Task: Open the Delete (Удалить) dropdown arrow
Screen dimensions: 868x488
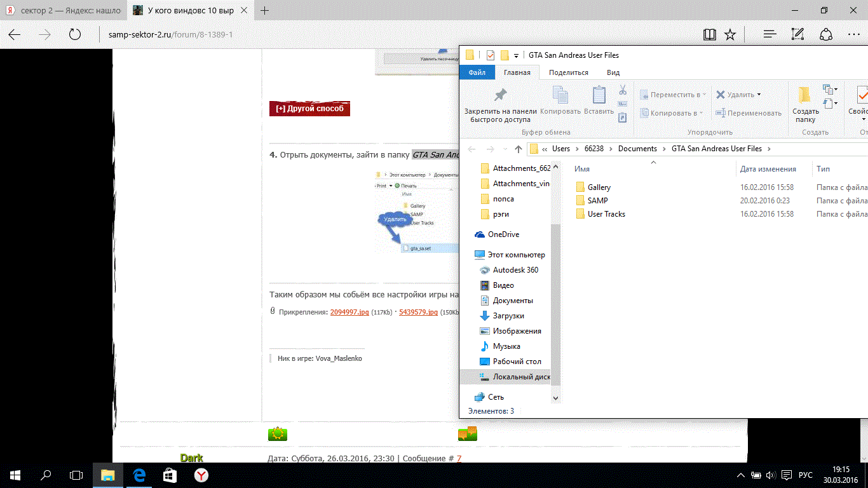Action: coord(759,95)
